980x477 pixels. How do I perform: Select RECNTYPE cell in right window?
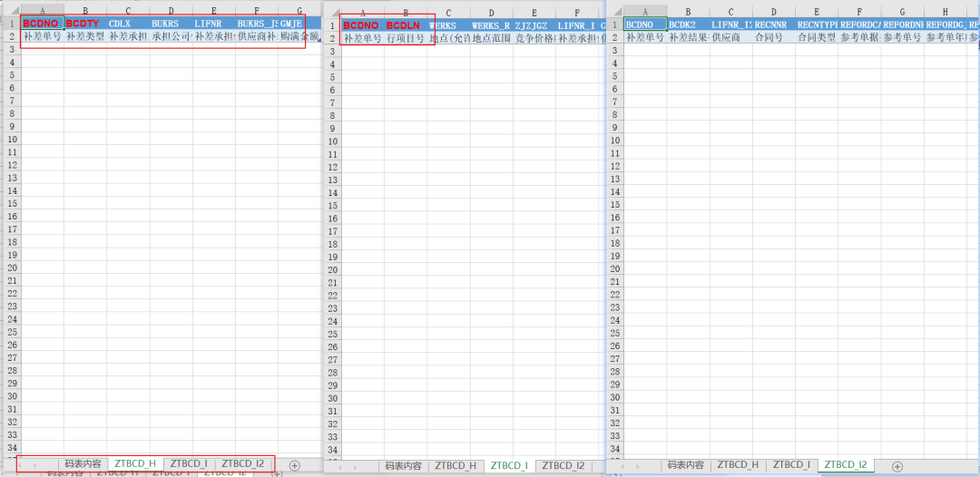(817, 24)
